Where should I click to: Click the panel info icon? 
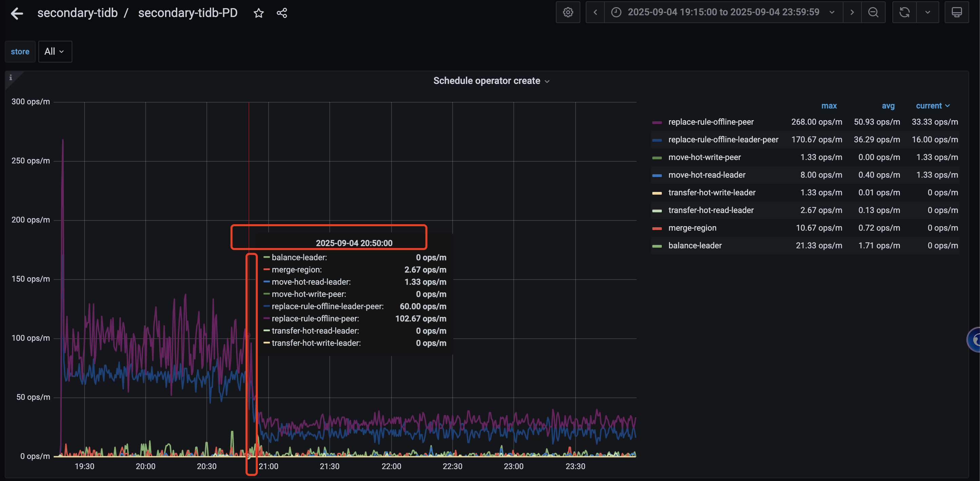11,78
